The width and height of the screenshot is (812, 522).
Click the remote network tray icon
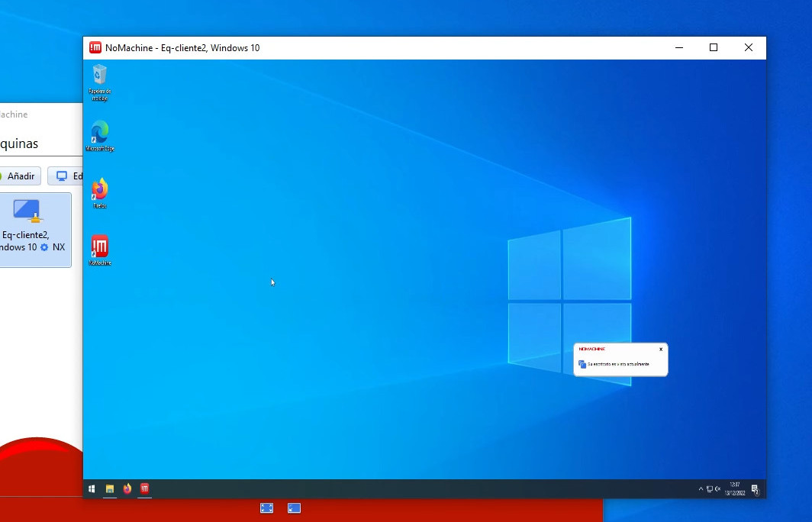(x=709, y=489)
